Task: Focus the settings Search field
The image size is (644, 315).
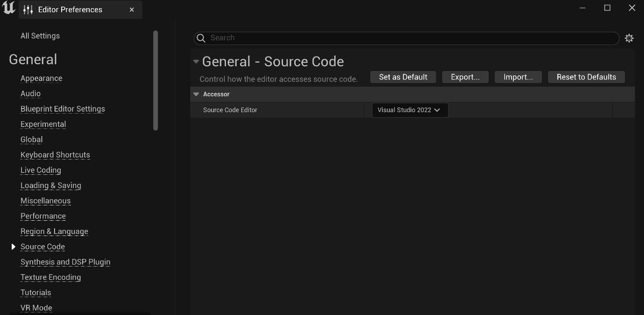Action: coord(406,38)
